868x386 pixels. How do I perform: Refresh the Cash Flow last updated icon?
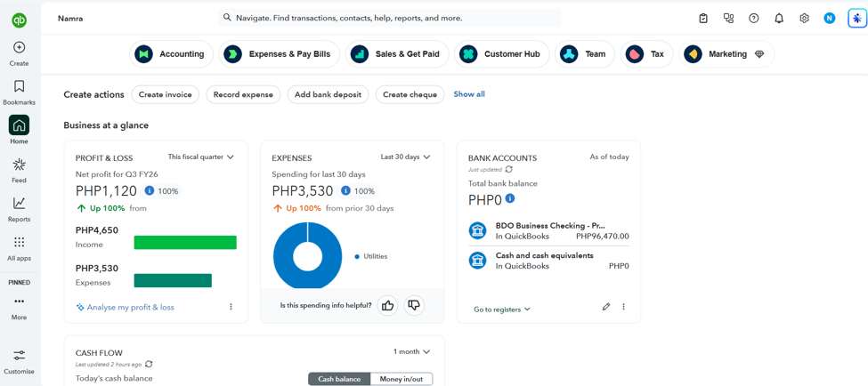(x=149, y=365)
